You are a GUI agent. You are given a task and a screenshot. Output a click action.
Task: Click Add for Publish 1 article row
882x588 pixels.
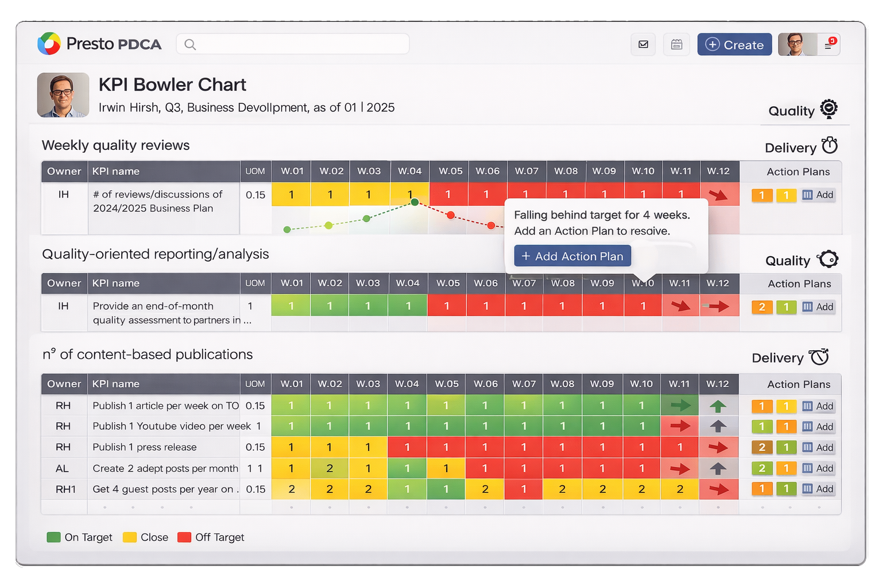(x=818, y=407)
